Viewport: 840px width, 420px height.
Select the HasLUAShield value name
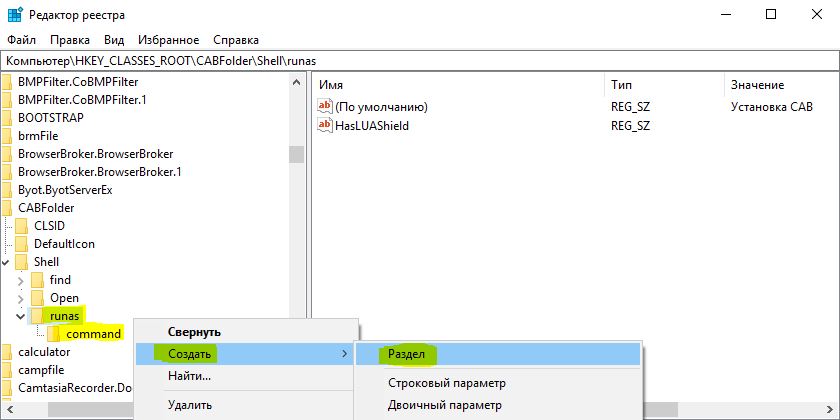(372, 126)
